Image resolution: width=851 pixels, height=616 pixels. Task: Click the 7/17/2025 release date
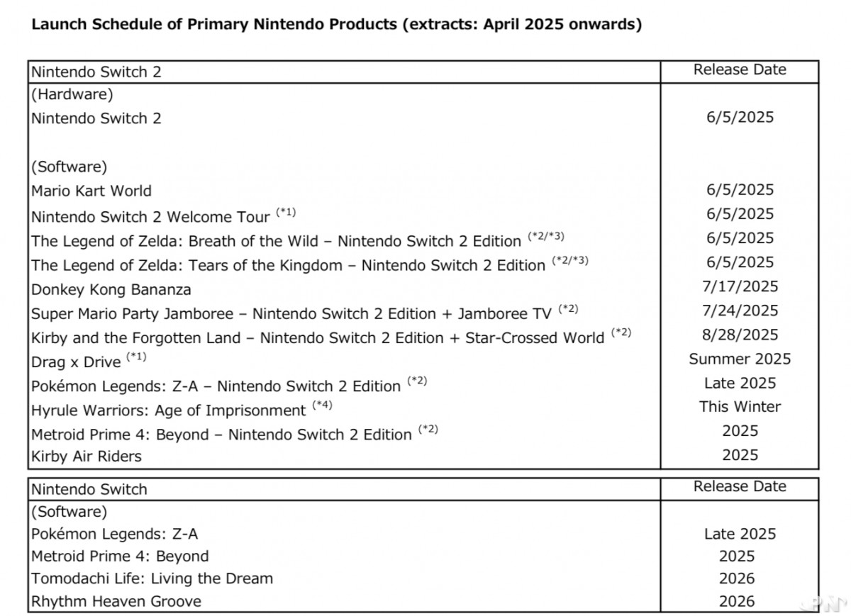click(x=740, y=286)
